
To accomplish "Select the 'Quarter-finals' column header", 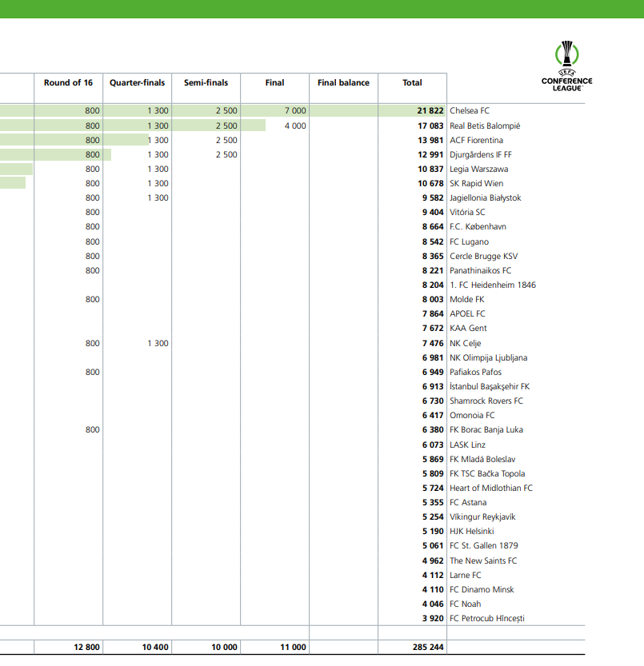I will click(137, 83).
